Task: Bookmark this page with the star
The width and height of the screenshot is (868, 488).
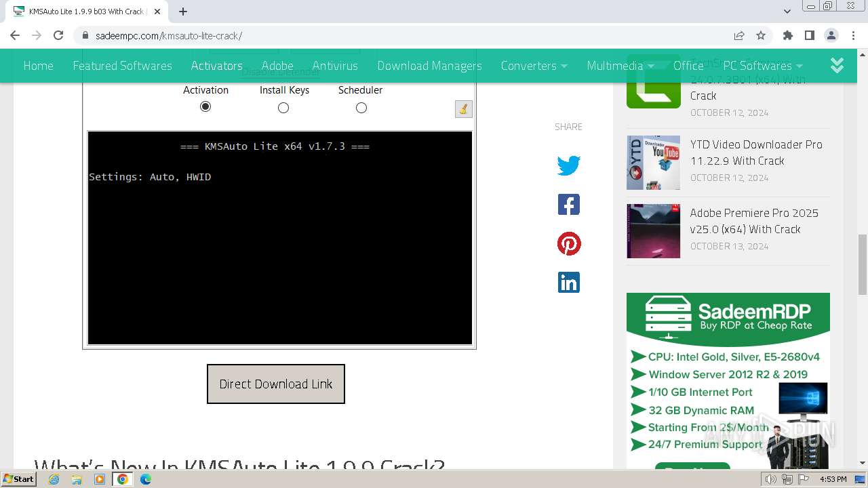Action: click(x=761, y=35)
